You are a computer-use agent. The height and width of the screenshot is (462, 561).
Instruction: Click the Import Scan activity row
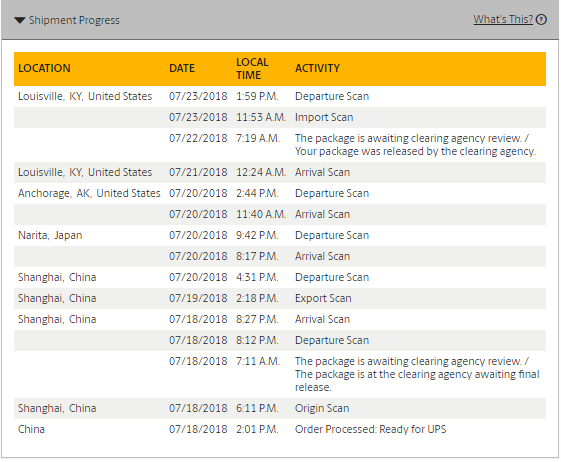tap(280, 117)
